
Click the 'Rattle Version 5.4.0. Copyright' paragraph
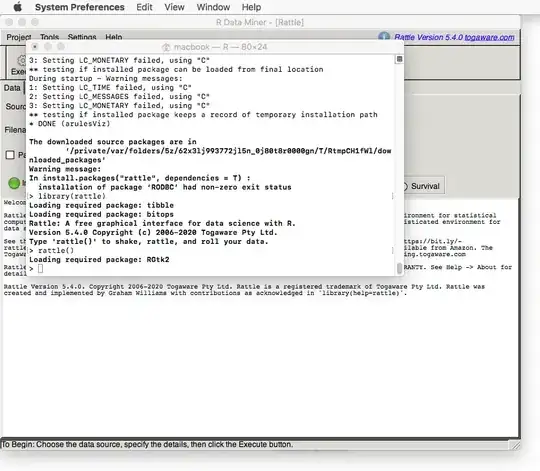244,290
